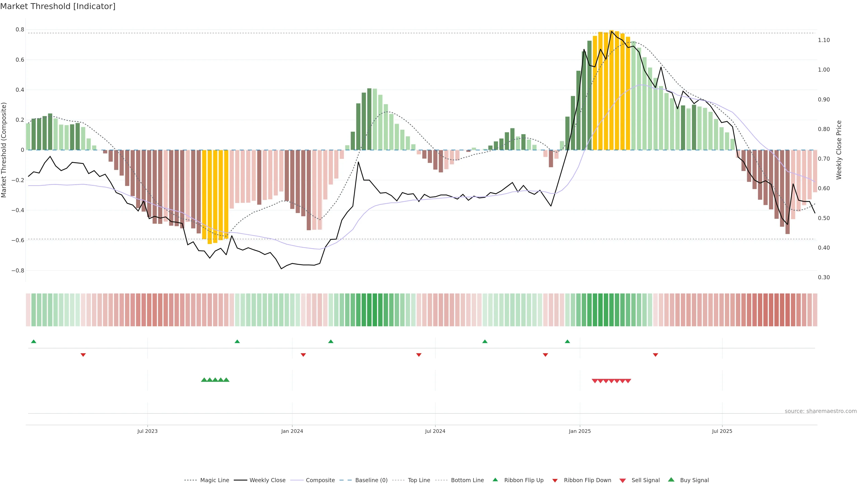868x488 pixels.
Task: Click the Ribbon Flip Up legend triangle
Action: 495,480
